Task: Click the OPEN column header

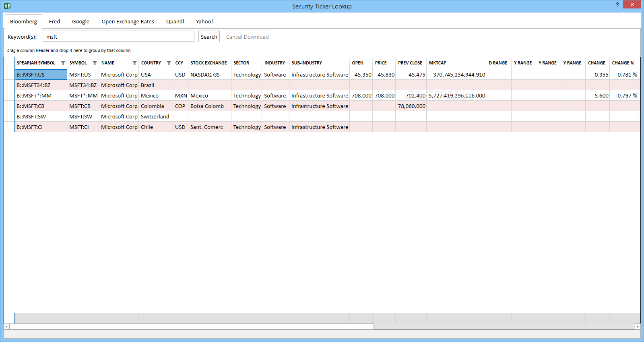Action: tap(361, 63)
